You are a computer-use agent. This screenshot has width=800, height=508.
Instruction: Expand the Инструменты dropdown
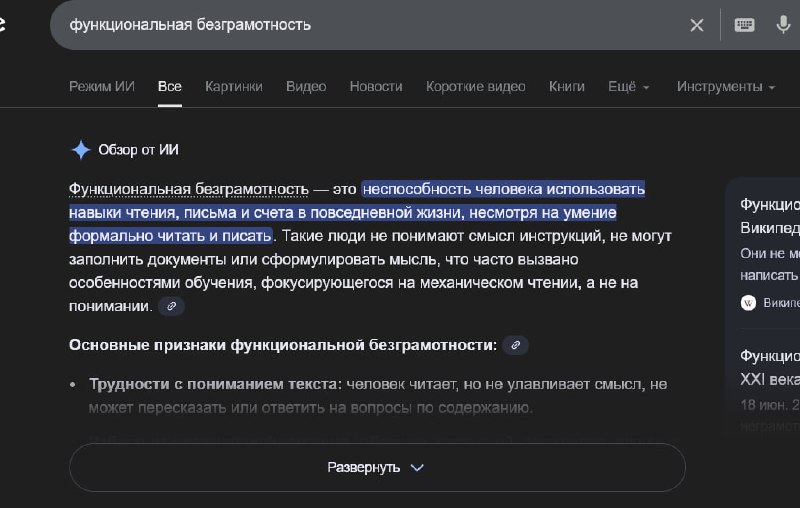(725, 87)
